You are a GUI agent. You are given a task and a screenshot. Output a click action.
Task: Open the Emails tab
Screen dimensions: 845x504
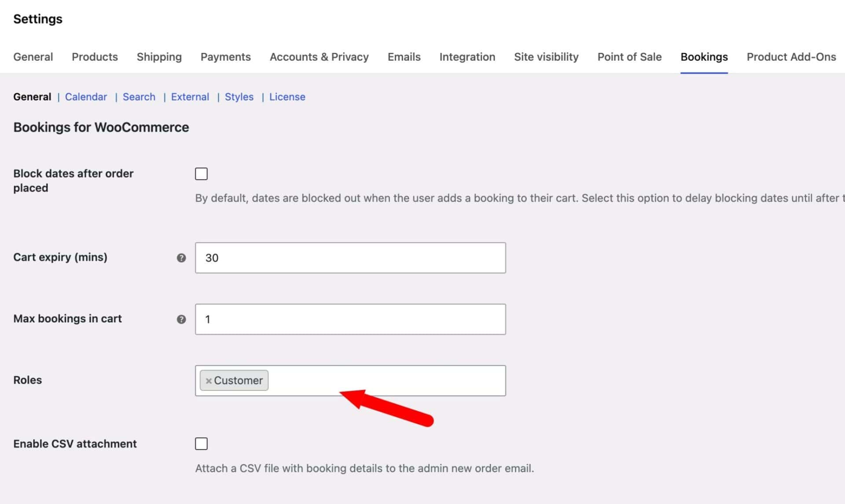404,57
